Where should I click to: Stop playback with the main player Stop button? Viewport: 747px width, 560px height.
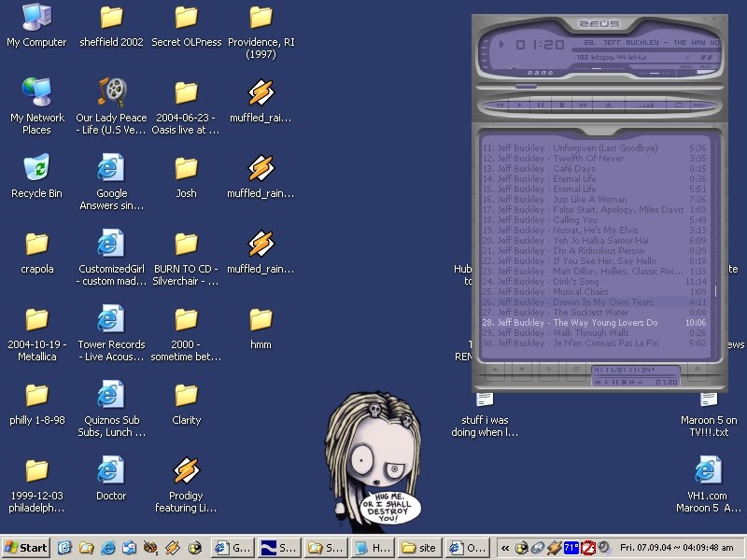[562, 105]
